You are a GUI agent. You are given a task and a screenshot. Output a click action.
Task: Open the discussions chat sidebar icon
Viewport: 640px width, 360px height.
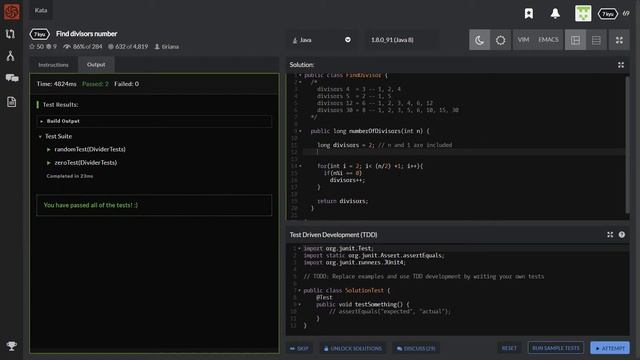tap(11, 78)
